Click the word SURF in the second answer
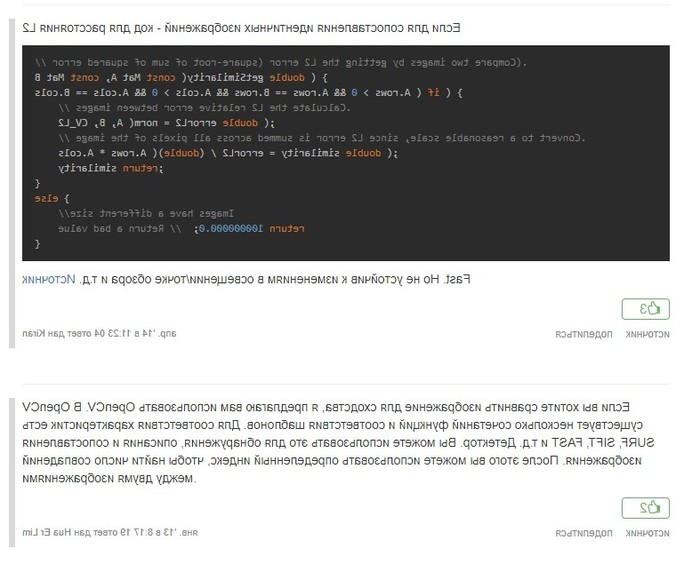This screenshot has width=700, height=588. (654, 442)
